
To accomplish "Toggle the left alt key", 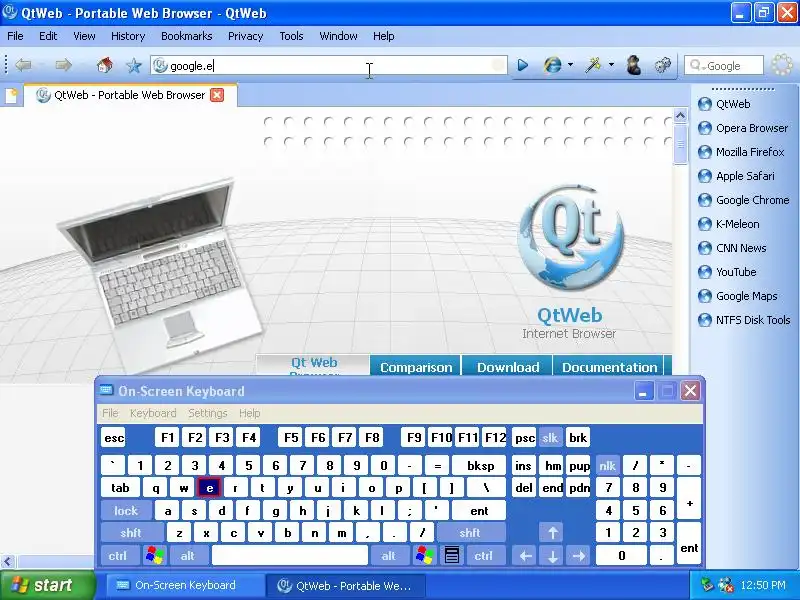I will (x=188, y=555).
